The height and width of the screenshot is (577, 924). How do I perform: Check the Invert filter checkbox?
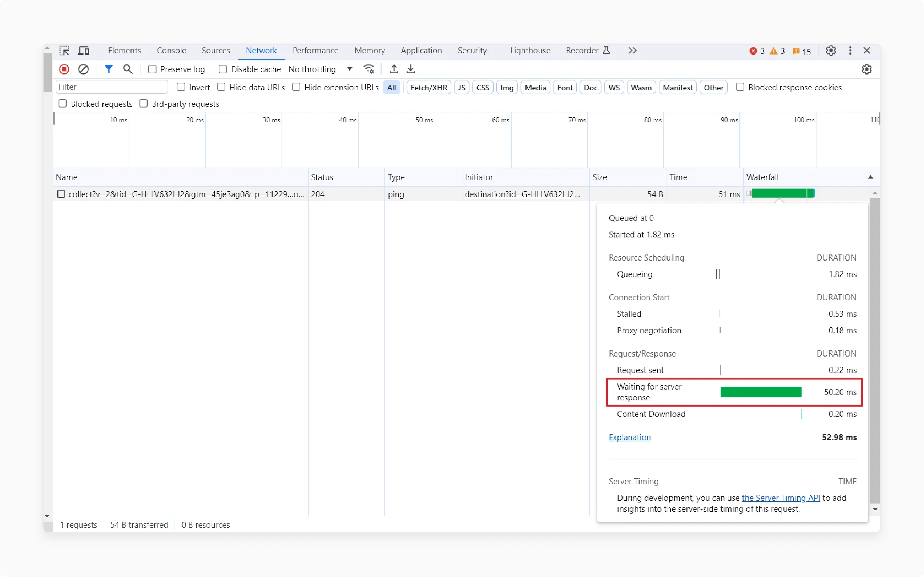point(181,87)
